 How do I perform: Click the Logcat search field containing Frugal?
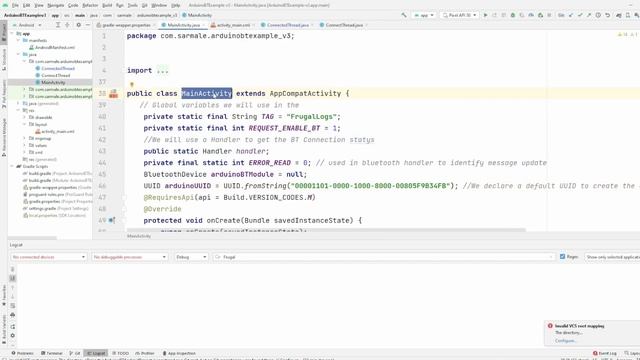[384, 257]
